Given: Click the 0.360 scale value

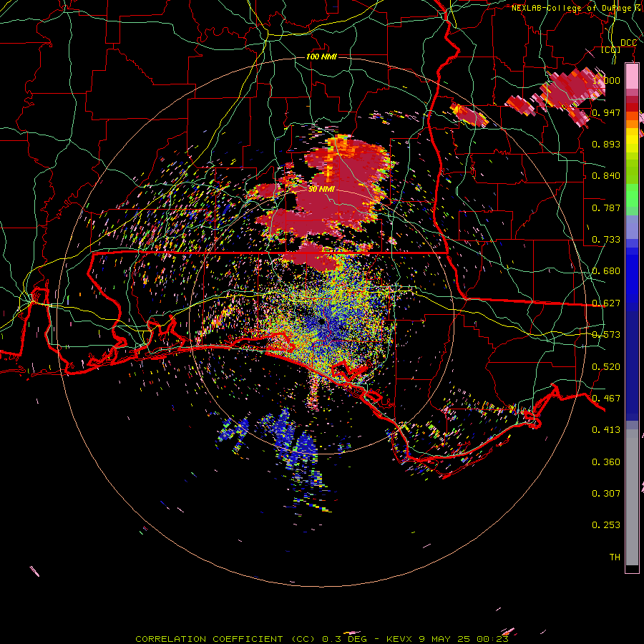Looking at the screenshot, I should tap(606, 462).
